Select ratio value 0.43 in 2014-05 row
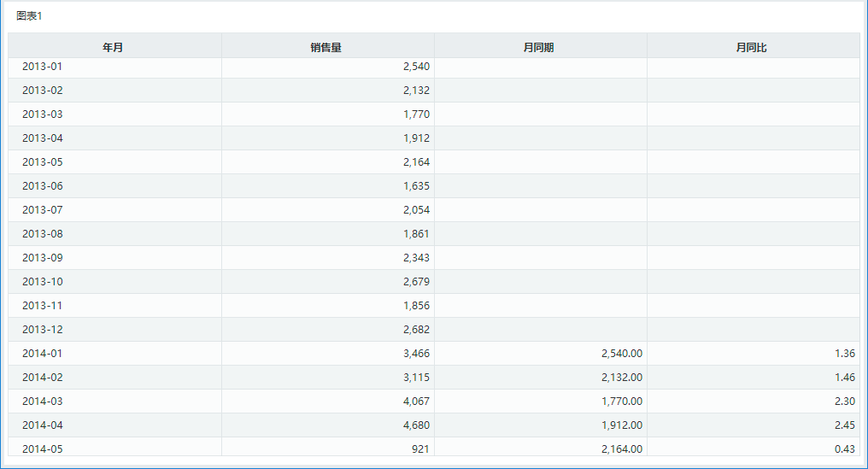The image size is (868, 469). (x=845, y=449)
